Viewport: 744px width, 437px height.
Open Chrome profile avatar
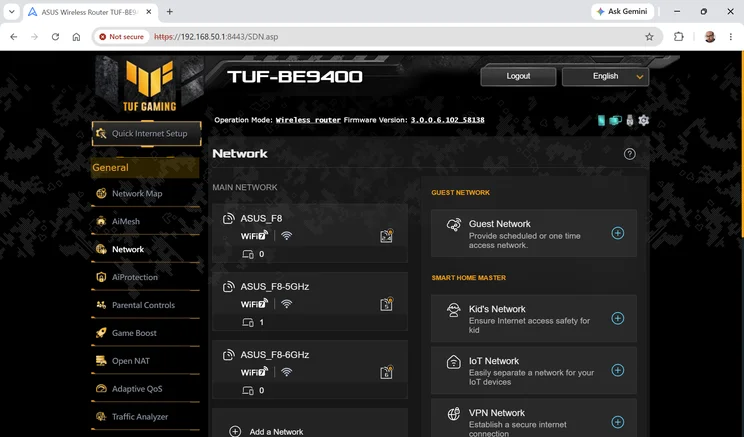[710, 37]
